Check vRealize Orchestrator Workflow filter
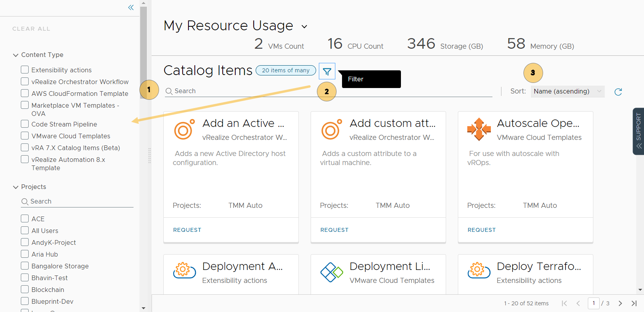Viewport: 644px width, 312px height. coord(25,81)
